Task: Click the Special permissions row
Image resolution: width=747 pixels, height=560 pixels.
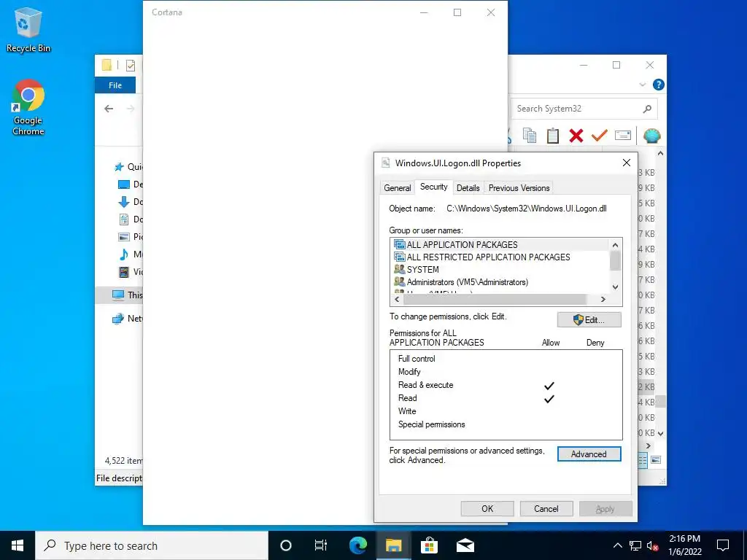Action: [x=506, y=424]
